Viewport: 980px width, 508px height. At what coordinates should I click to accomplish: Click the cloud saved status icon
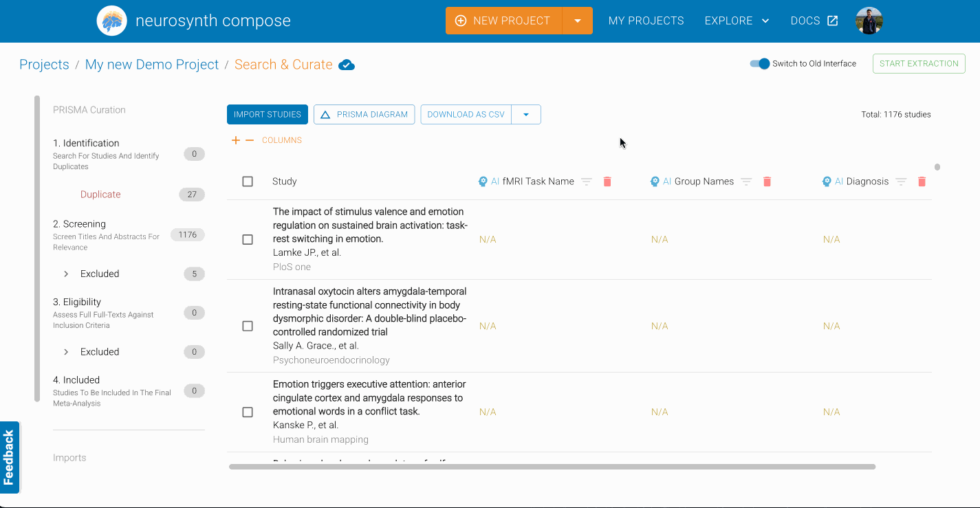(x=347, y=65)
